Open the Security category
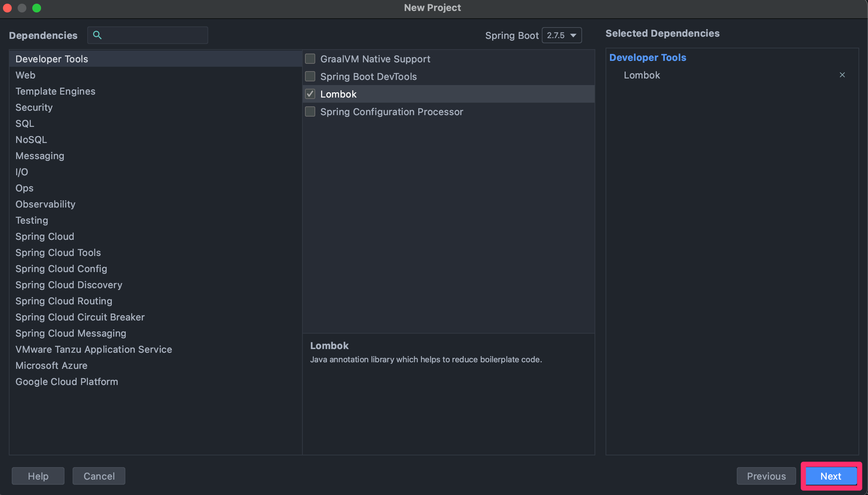Viewport: 868px width, 495px height. (x=34, y=107)
